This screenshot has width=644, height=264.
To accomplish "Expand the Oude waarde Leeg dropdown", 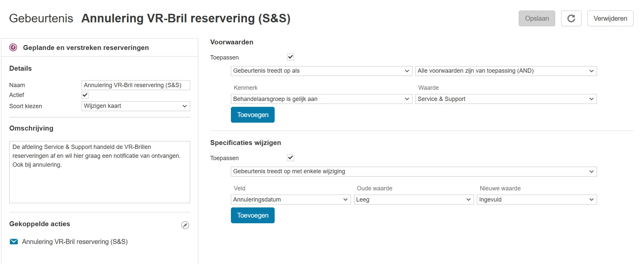I will (x=413, y=200).
